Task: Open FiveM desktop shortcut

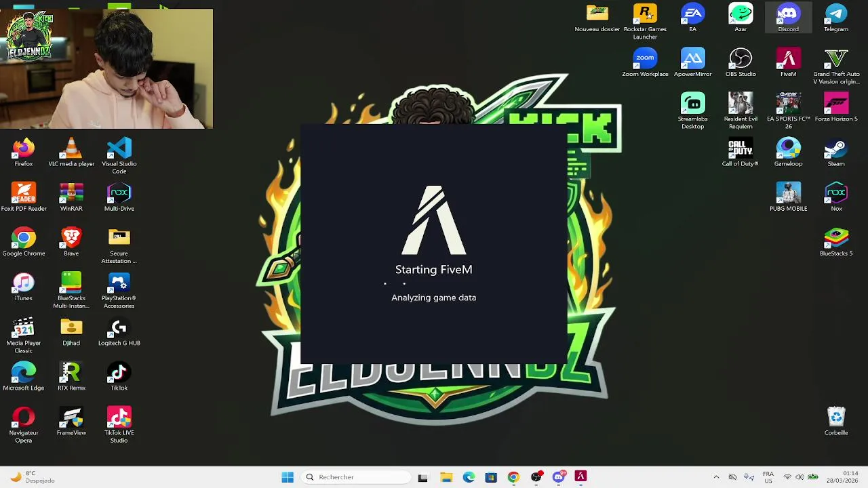Action: pos(788,63)
